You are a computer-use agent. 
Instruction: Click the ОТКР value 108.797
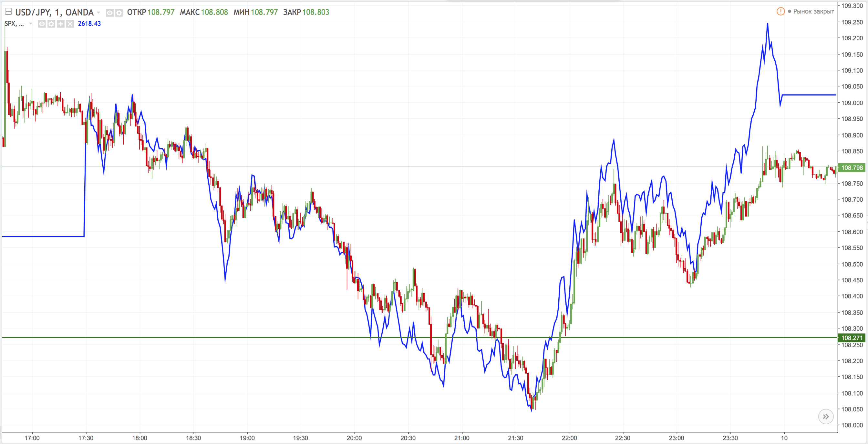pyautogui.click(x=161, y=12)
